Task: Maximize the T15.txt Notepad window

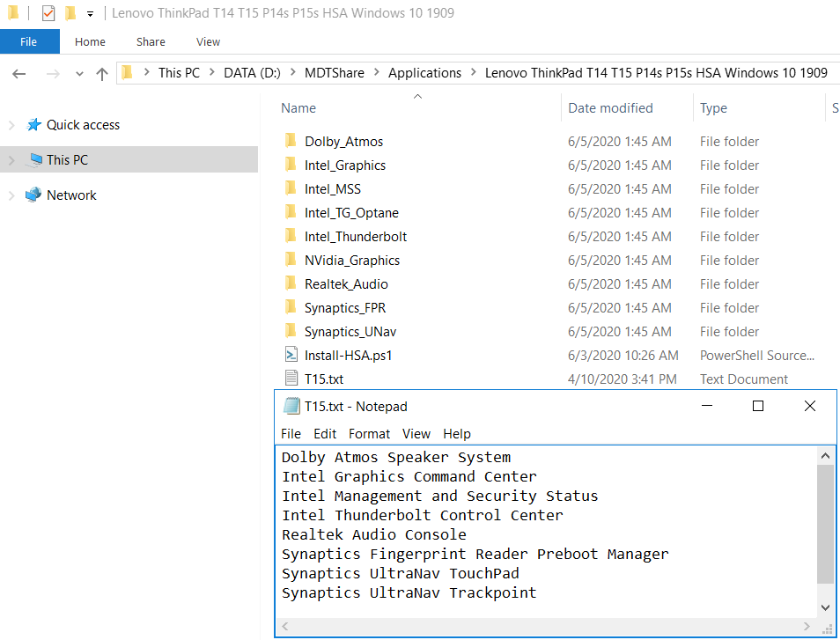Action: [x=758, y=406]
